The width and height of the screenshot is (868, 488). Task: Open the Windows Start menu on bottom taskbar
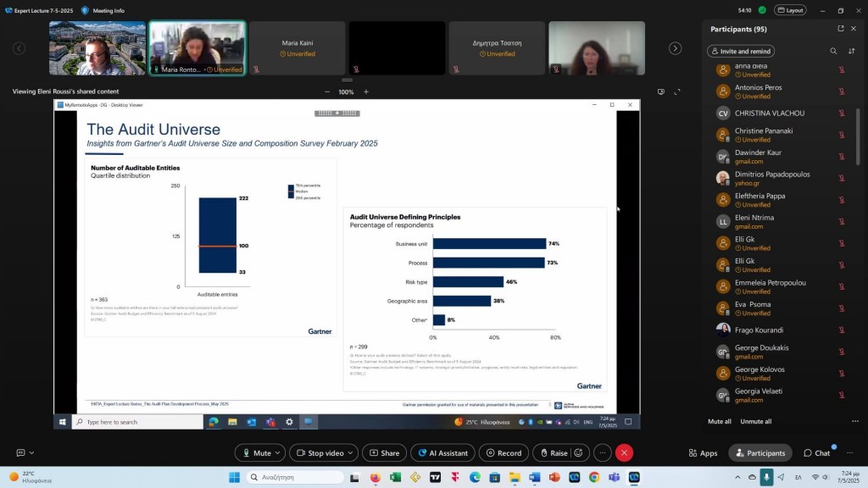point(234,478)
